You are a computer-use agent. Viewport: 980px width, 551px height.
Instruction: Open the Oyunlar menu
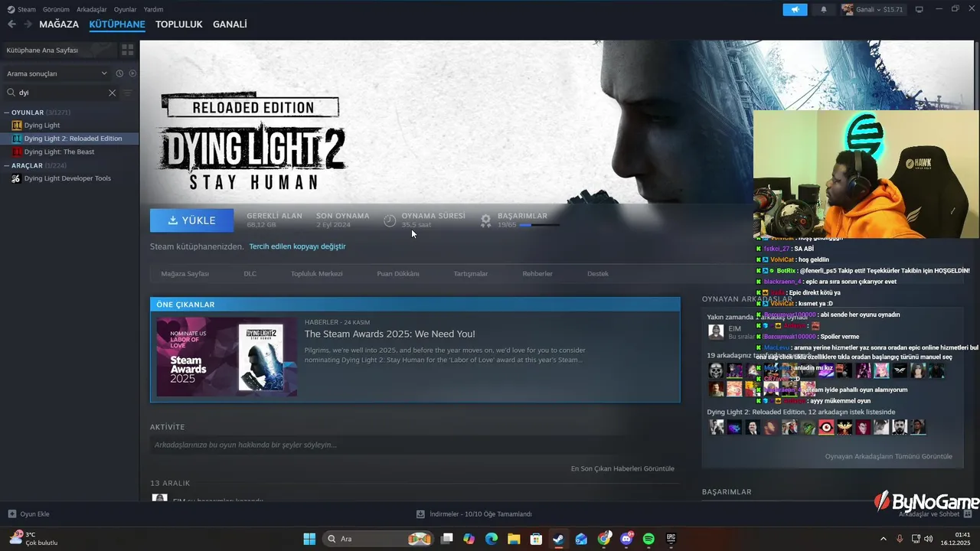pyautogui.click(x=126, y=9)
